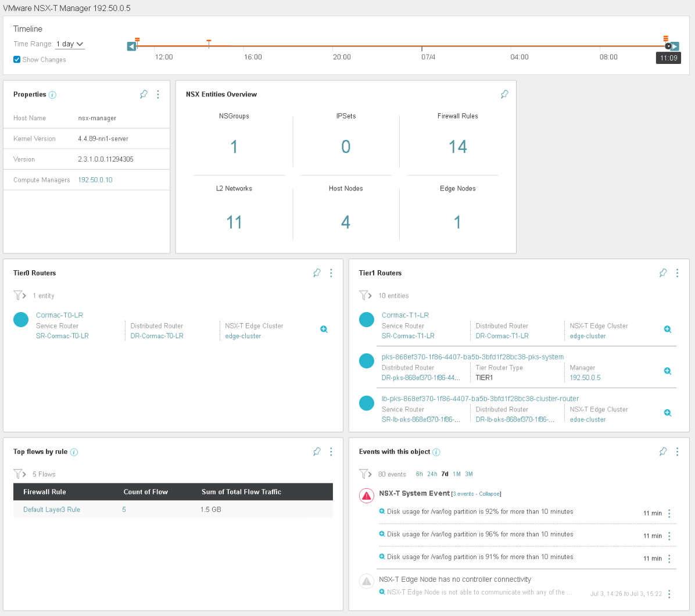Pin the NSX Entities Overview widget

504,94
